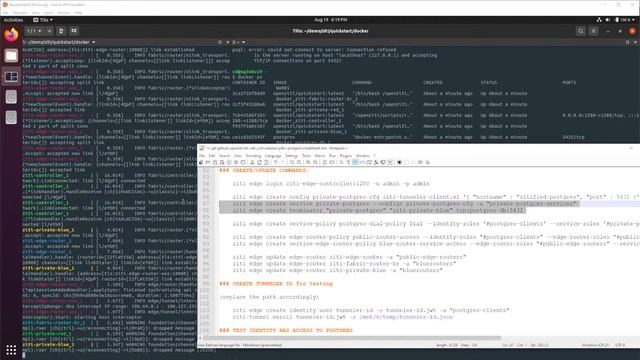640x360 pixels.
Task: Open the Macro menu in Notepad++
Action: 320,156
